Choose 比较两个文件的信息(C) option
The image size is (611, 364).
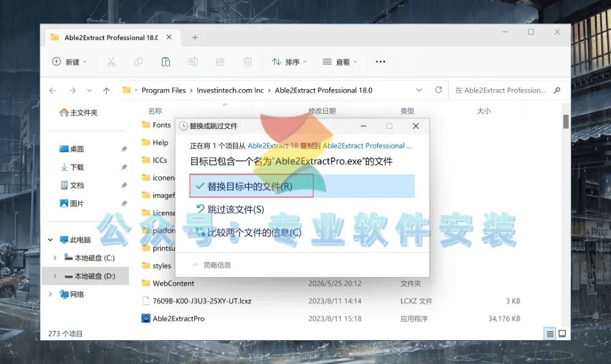(249, 233)
